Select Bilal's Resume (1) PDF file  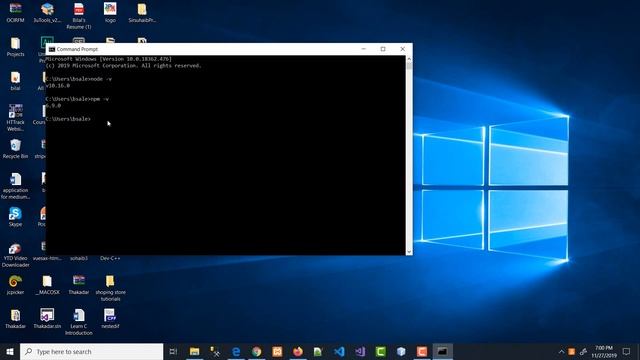coord(79,16)
